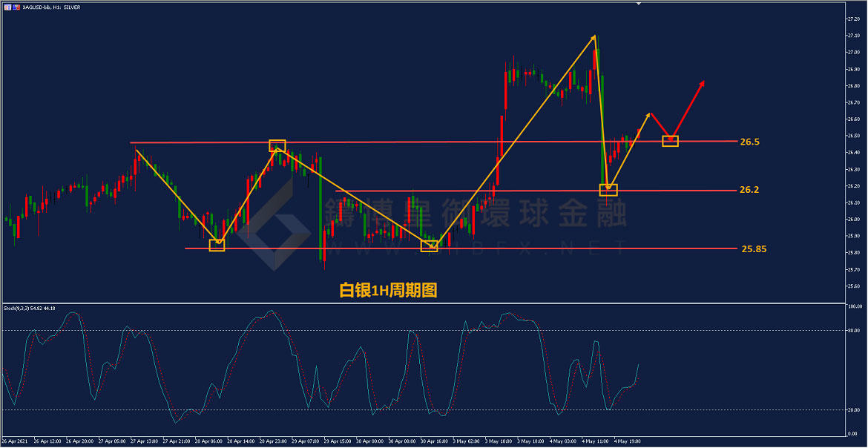Click the peak of the yellow trendline near 27.10

click(595, 36)
